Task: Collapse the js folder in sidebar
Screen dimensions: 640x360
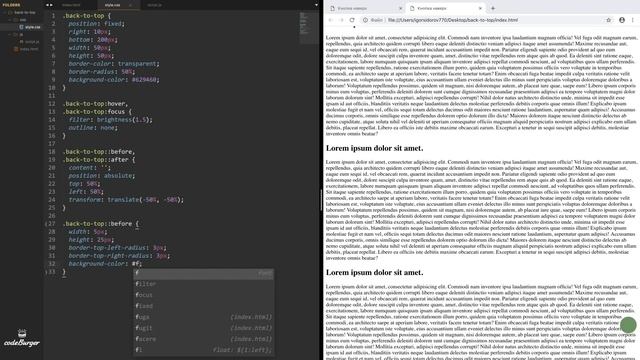Action: pyautogui.click(x=10, y=35)
